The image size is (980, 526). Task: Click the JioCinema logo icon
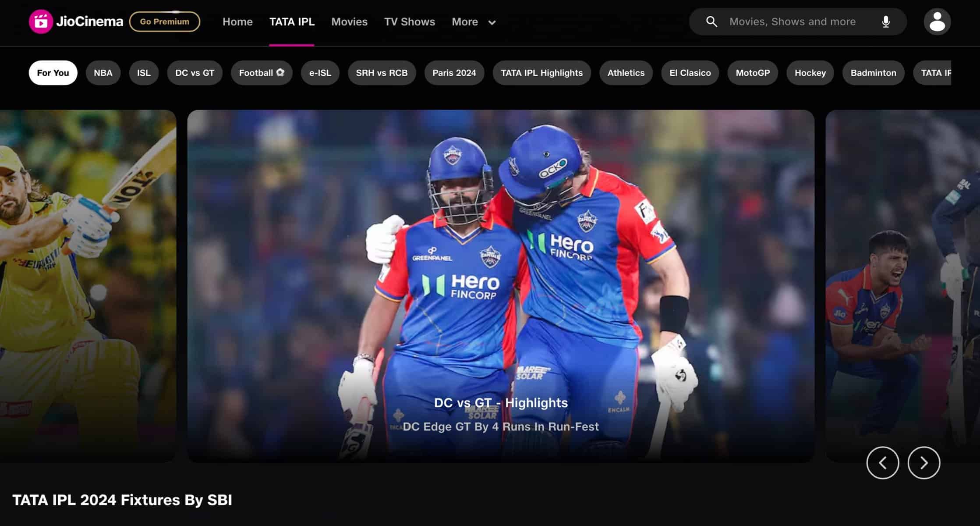41,21
